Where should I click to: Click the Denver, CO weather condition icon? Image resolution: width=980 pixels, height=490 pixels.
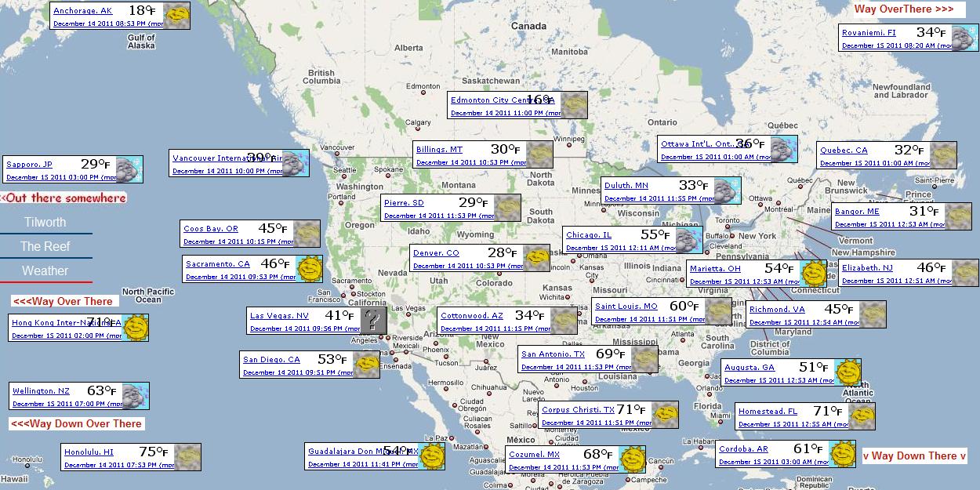pos(536,258)
